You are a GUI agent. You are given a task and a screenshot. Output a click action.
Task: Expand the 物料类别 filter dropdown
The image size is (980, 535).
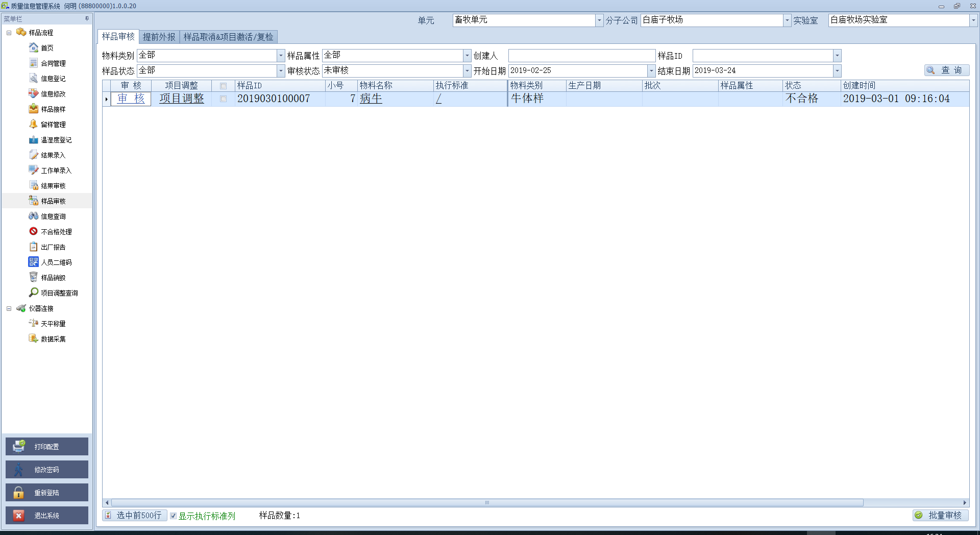point(280,56)
